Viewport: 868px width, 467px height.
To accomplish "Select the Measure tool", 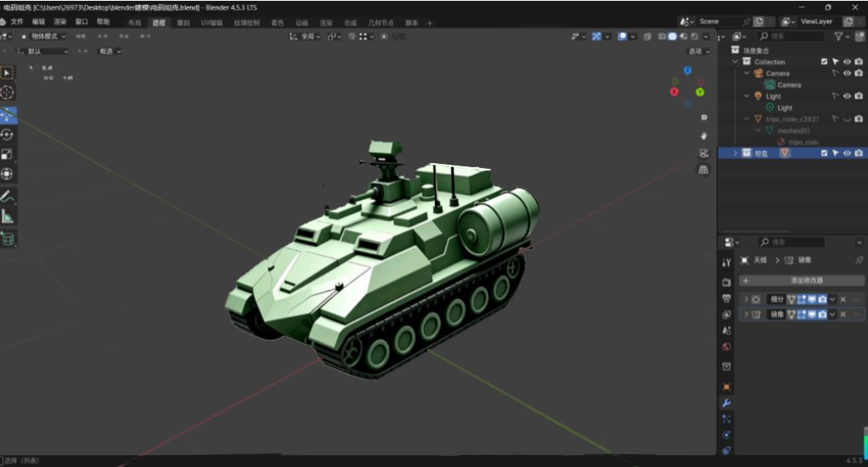I will click(7, 216).
